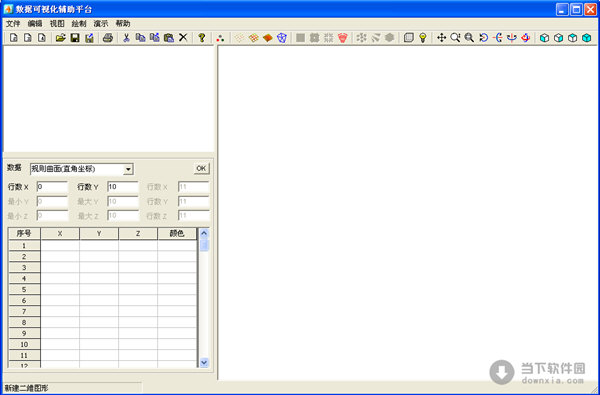Click the save-as floppy with blue arrow

(x=90, y=38)
